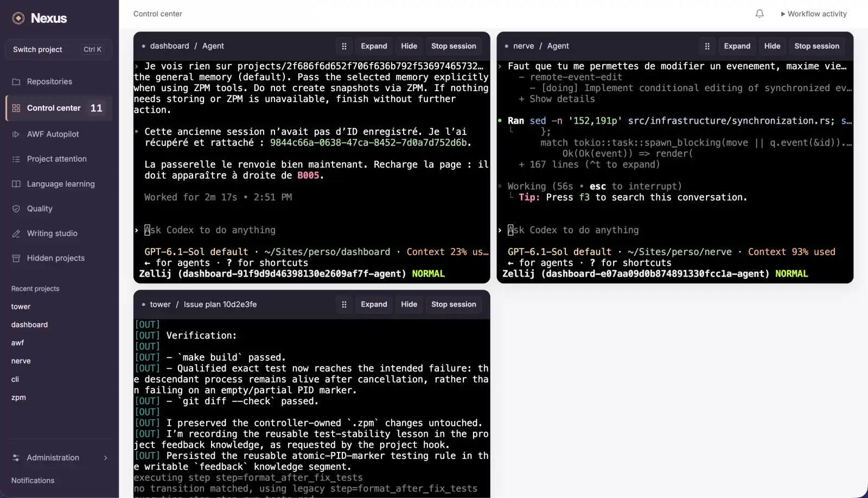868x498 pixels.
Task: Open Language learning section
Action: click(x=59, y=184)
